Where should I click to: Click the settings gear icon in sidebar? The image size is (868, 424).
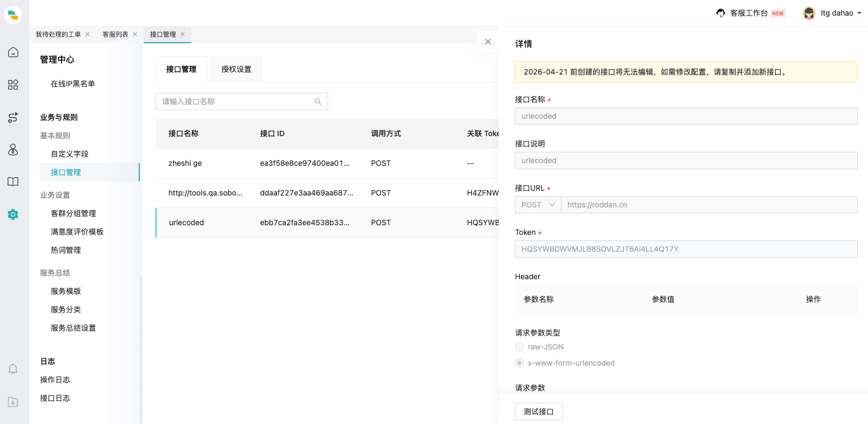point(13,214)
